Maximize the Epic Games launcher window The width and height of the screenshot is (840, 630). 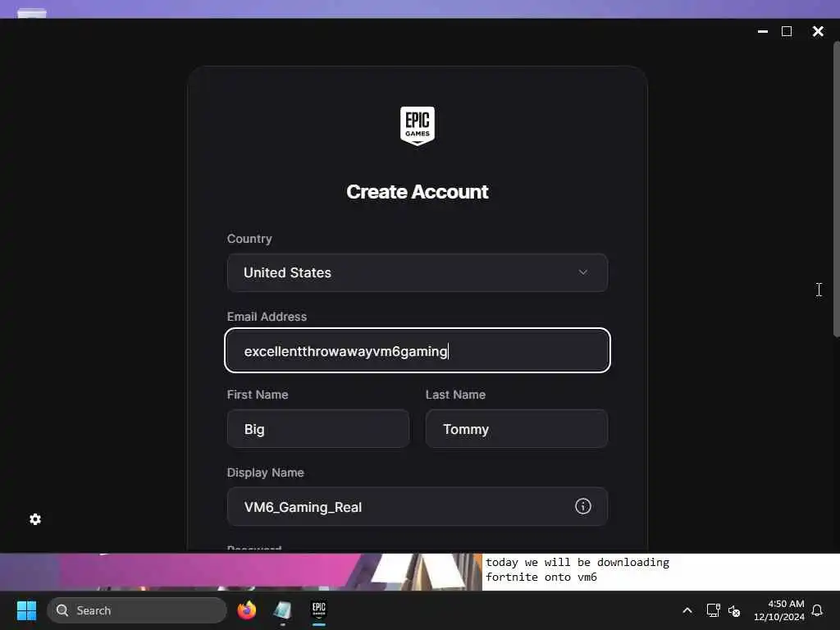pyautogui.click(x=787, y=32)
